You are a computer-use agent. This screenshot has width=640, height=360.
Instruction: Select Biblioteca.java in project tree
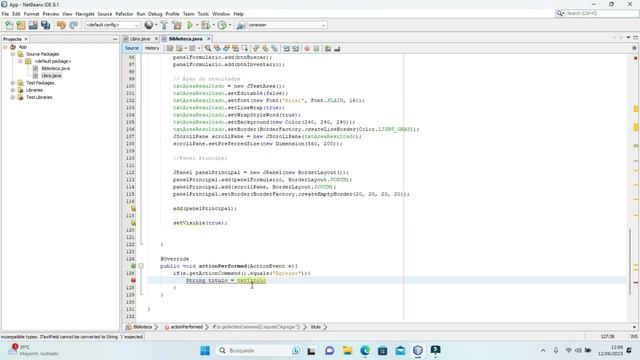56,69
